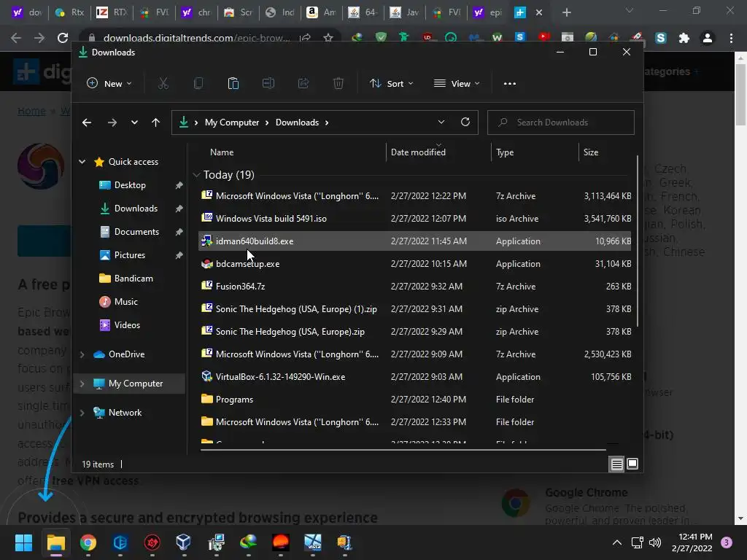Screen dimensions: 747x560
Task: Open the taskbar clock showing 12:41 PM
Action: tap(692, 542)
